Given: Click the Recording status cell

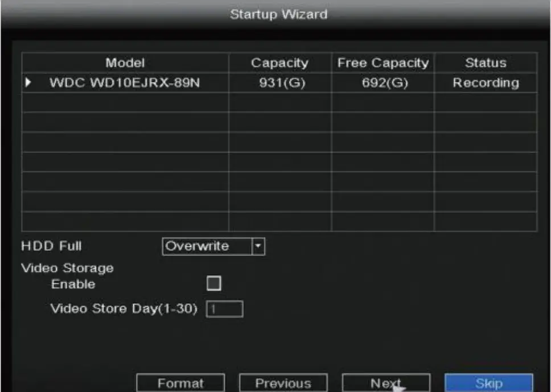Looking at the screenshot, I should (487, 83).
